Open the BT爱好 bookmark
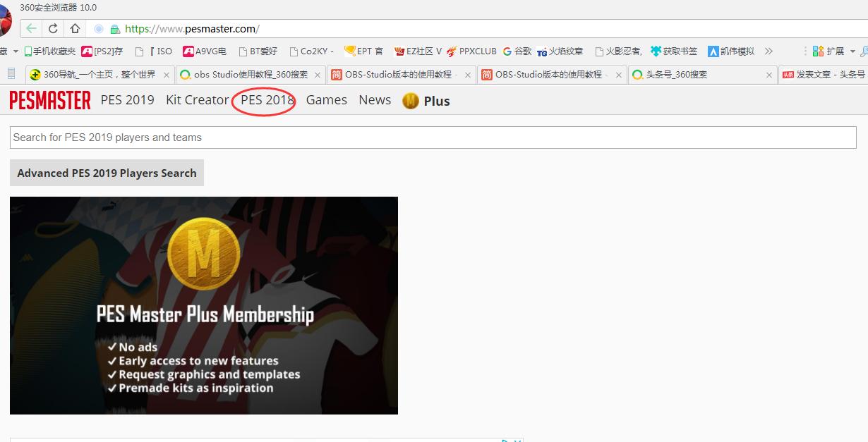Screen dimensions: 868x442 click(258, 51)
